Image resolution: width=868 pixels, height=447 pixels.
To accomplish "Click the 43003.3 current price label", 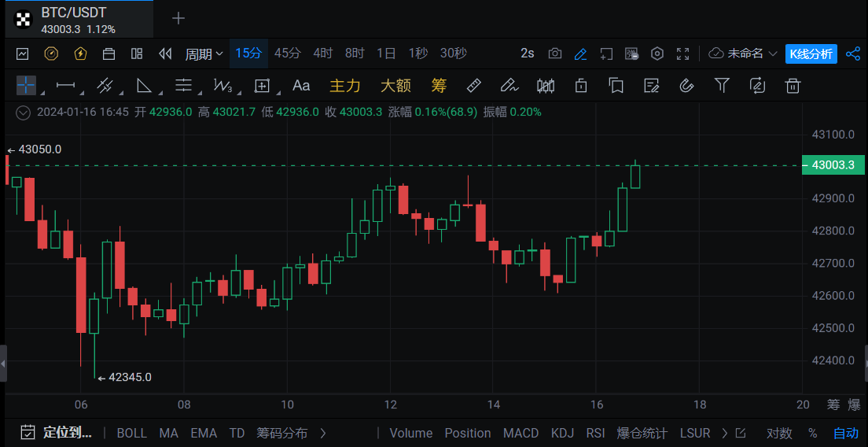I will tap(833, 165).
